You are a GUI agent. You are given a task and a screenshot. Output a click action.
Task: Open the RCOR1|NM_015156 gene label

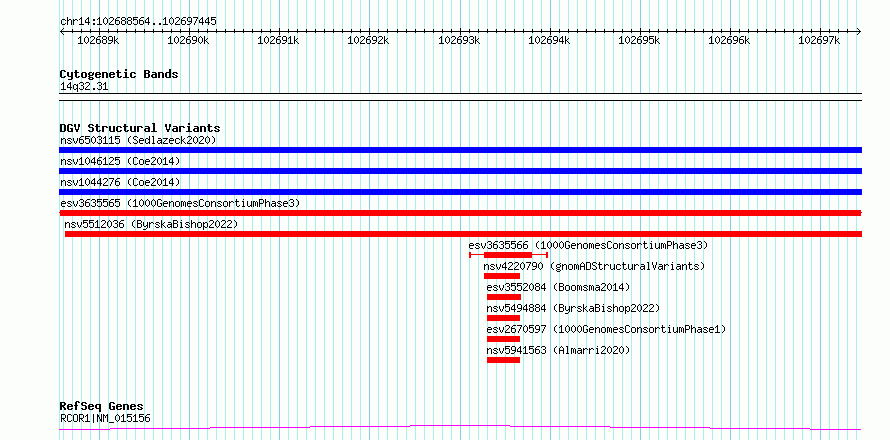pos(105,419)
